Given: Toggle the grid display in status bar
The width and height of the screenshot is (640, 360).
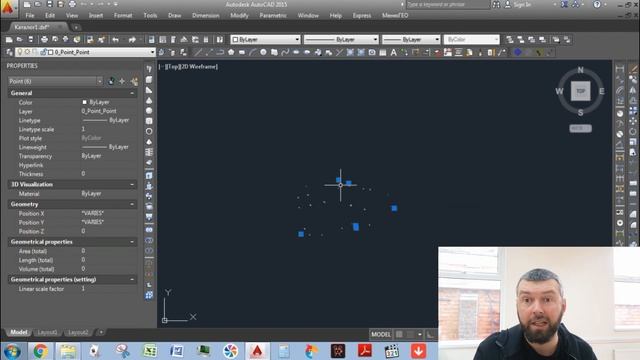Looking at the screenshot, I should [x=399, y=334].
